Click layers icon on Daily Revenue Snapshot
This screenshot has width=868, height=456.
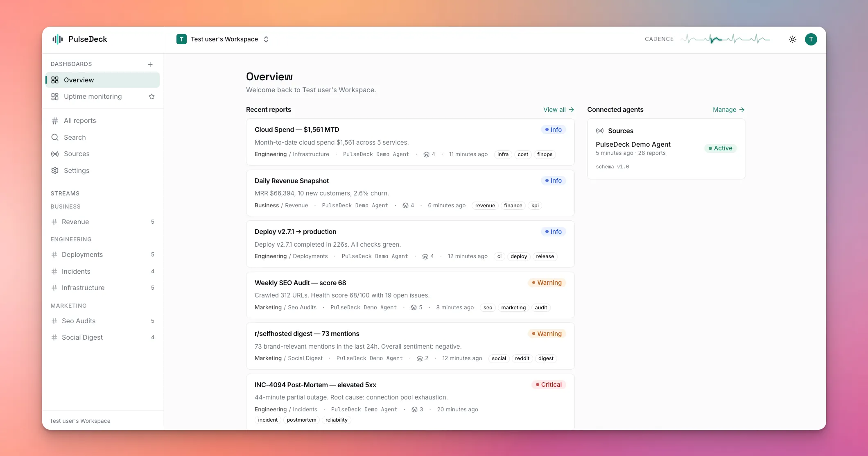click(x=405, y=206)
